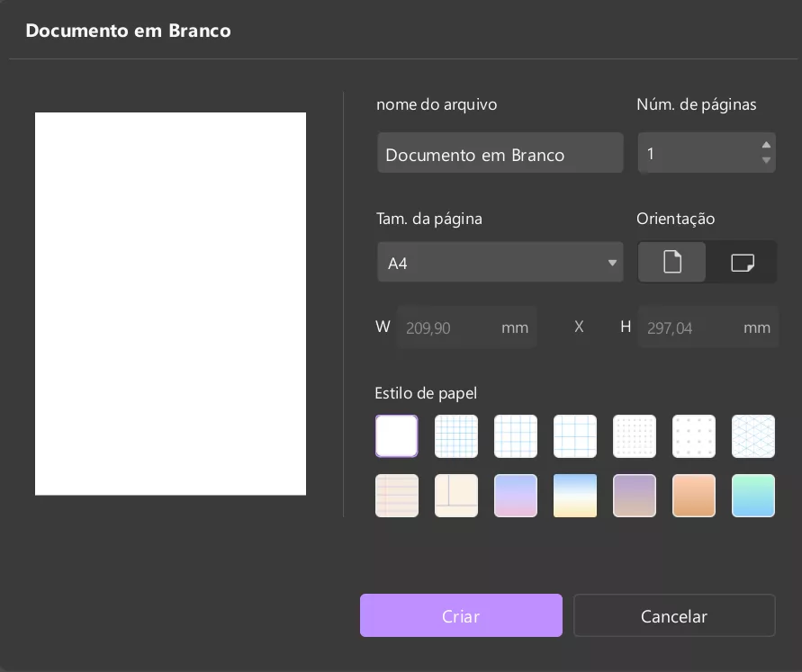802x672 pixels.
Task: Choose the small grid paper style
Action: point(456,436)
